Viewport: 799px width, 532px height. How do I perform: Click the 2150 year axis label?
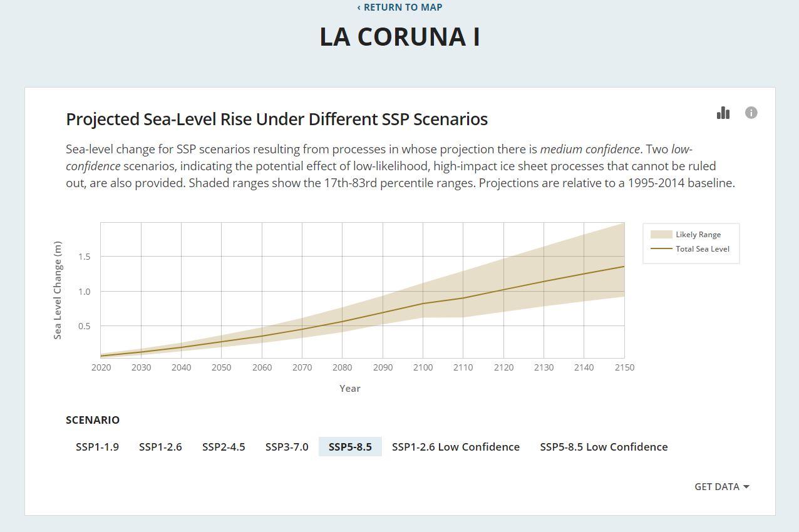click(x=624, y=367)
